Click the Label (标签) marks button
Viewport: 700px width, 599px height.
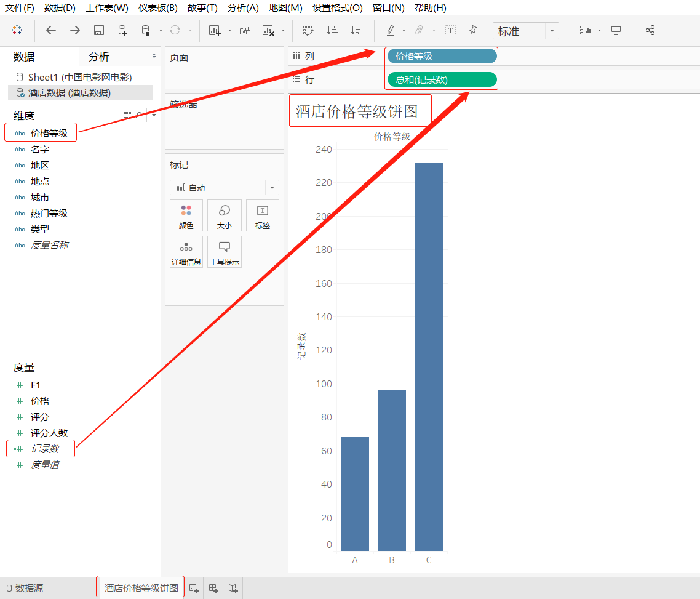263,215
